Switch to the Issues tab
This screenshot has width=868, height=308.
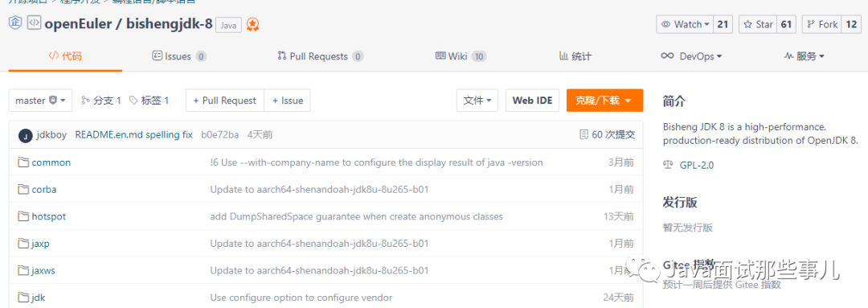coord(178,56)
